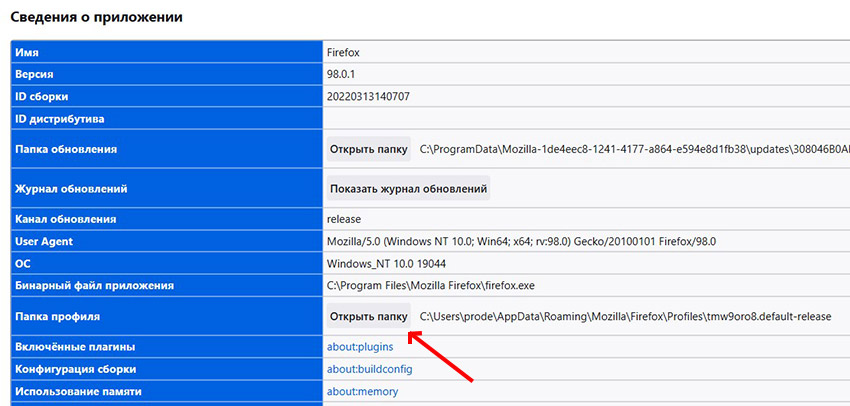850x406 pixels.
Task: Open the about:memory link
Action: tap(362, 392)
